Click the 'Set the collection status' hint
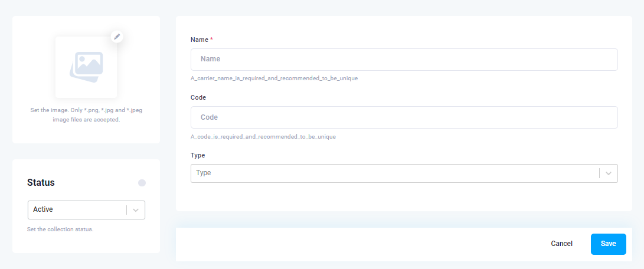 tap(60, 229)
